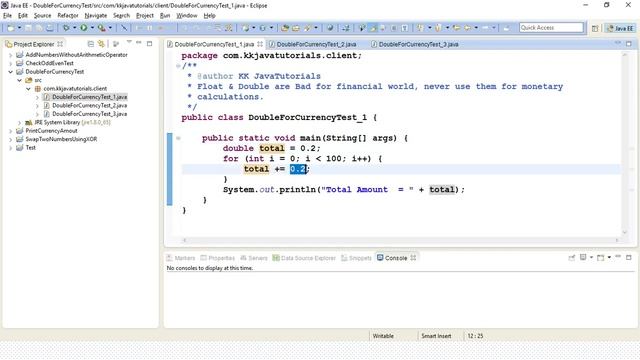Collapse the Javadoc comment fold marker
The width and height of the screenshot is (640, 360).
[178, 66]
